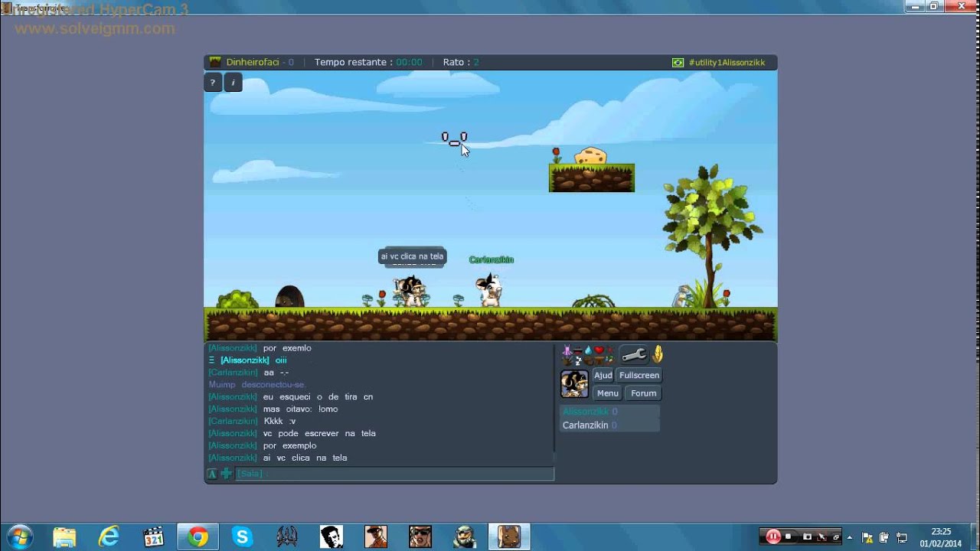980x551 pixels.
Task: Click the question mark help button
Action: point(213,83)
